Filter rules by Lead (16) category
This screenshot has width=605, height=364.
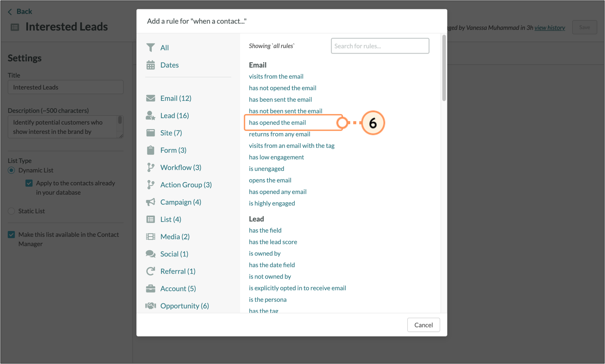coord(174,116)
